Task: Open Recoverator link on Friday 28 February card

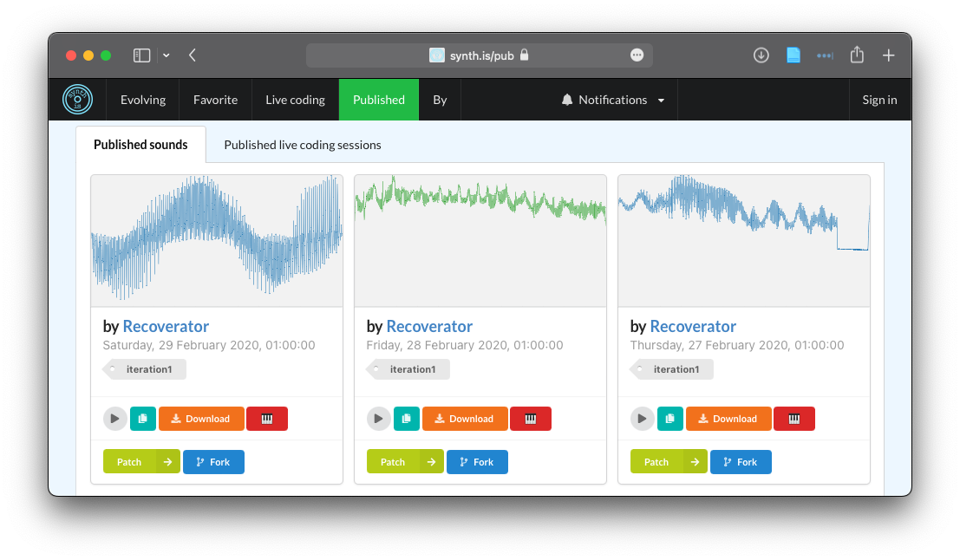Action: point(430,326)
